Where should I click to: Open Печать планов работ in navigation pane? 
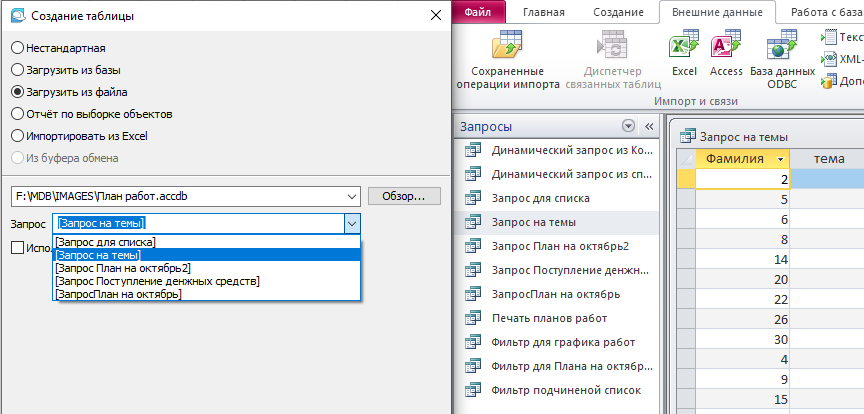click(x=556, y=318)
